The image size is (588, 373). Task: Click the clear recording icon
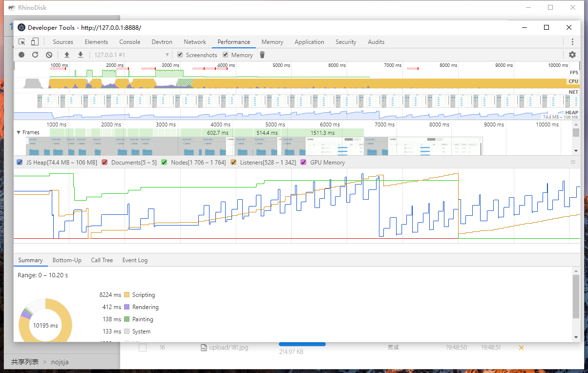click(x=49, y=55)
